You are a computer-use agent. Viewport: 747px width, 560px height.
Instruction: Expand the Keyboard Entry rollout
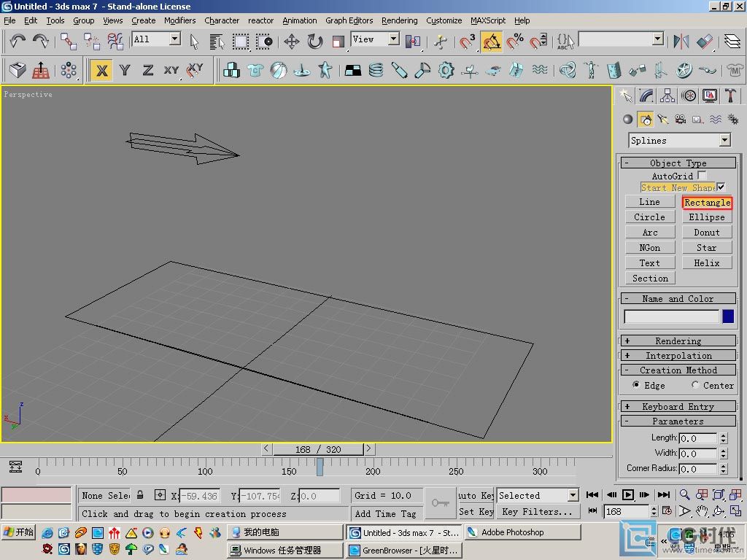point(678,406)
